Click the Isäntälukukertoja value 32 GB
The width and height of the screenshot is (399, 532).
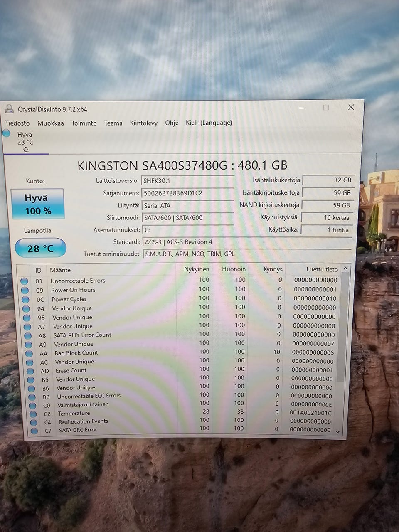coord(328,180)
